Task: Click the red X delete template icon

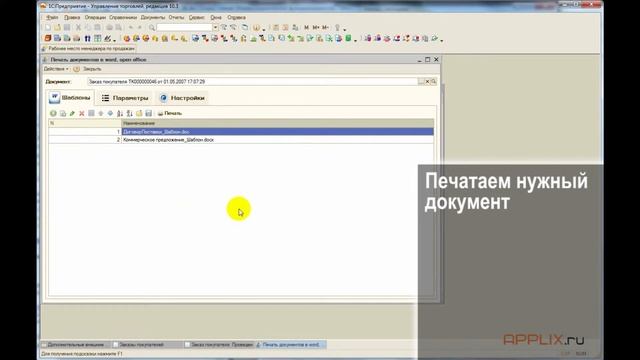Action: click(82, 113)
